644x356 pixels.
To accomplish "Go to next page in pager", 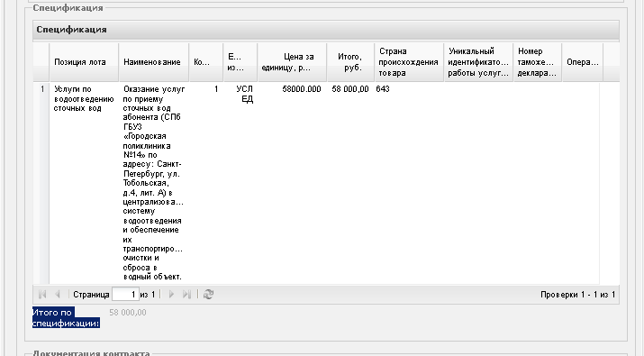I will 171,295.
